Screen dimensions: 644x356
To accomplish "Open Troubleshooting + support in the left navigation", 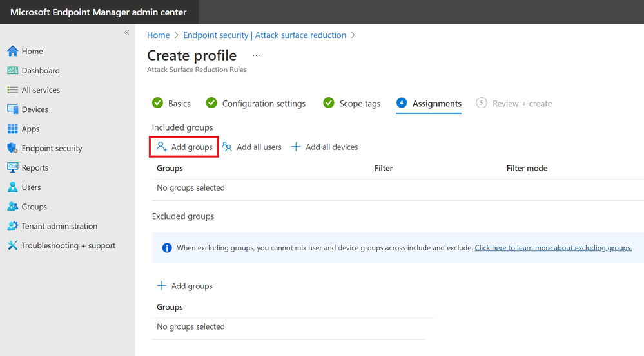I will point(68,246).
